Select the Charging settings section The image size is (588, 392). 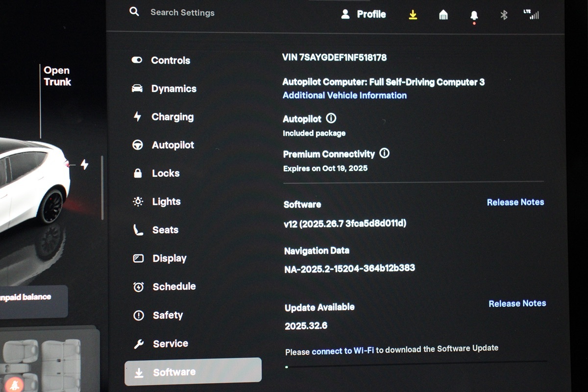pos(172,117)
